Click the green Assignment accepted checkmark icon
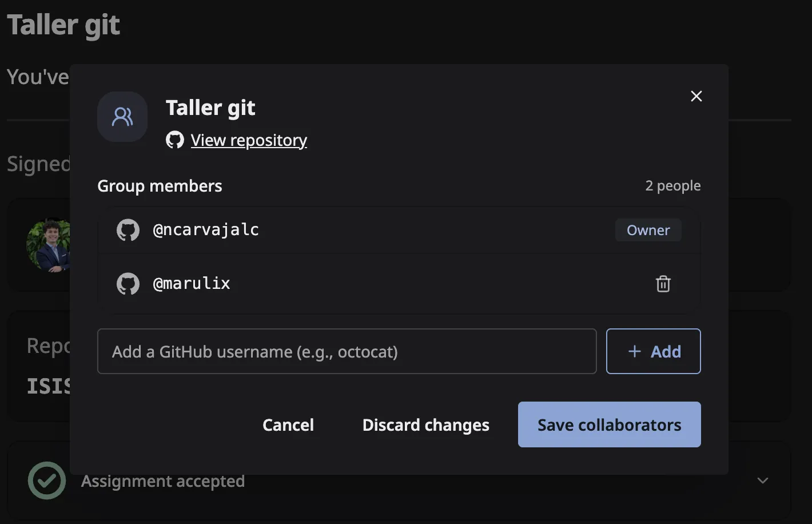Image resolution: width=812 pixels, height=524 pixels. coord(47,481)
